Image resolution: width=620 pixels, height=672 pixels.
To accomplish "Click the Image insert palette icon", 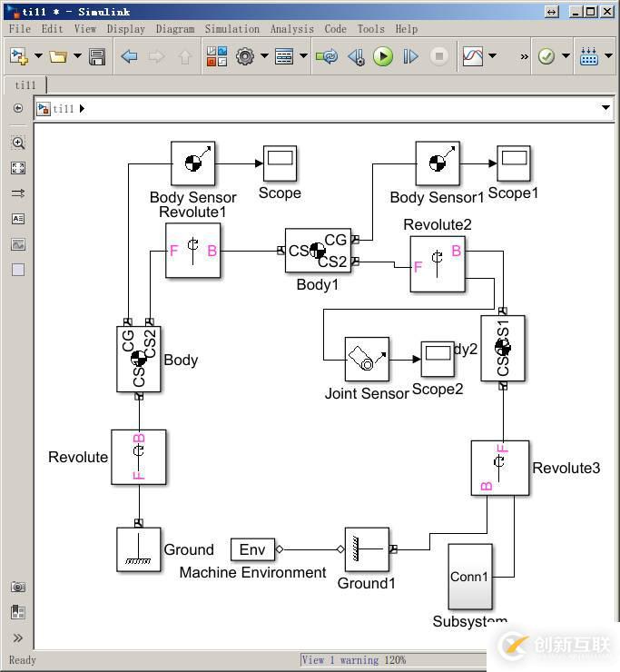I will (x=18, y=244).
